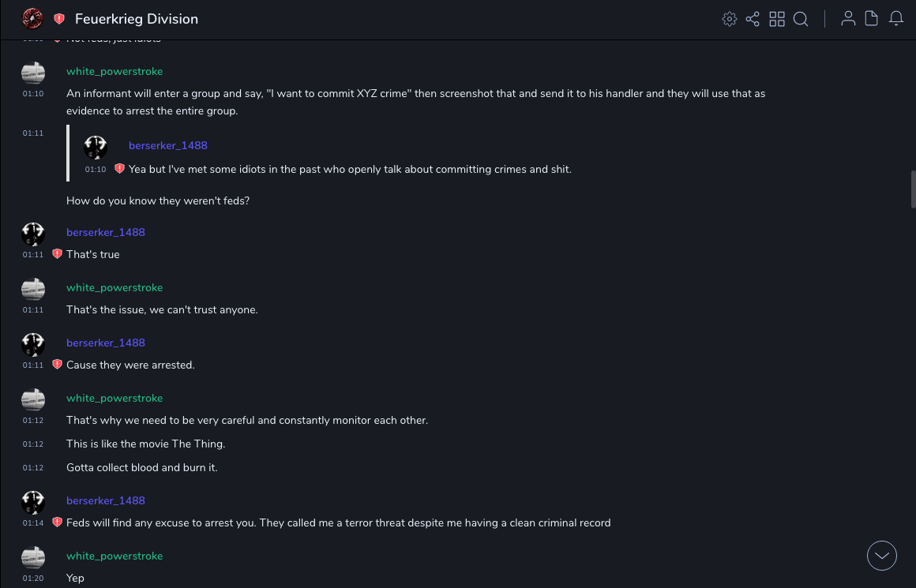Click the "Feuerkrieg Division" channel title
This screenshot has width=916, height=588.
click(x=137, y=19)
